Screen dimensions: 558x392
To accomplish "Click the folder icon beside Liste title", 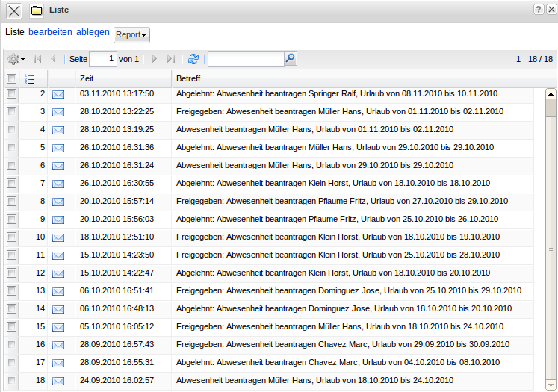I will (36, 10).
